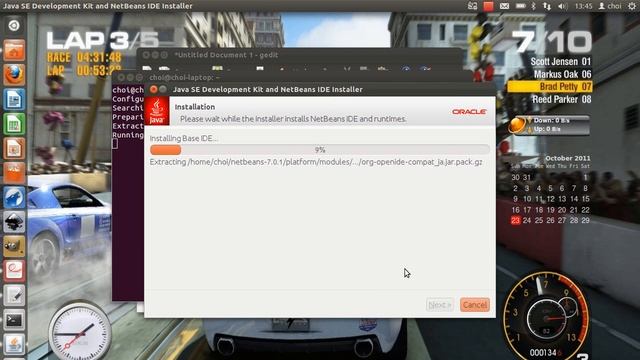Select highlighted date 23 in calendar widget
Viewport: 640px width, 360px height.
tap(516, 220)
